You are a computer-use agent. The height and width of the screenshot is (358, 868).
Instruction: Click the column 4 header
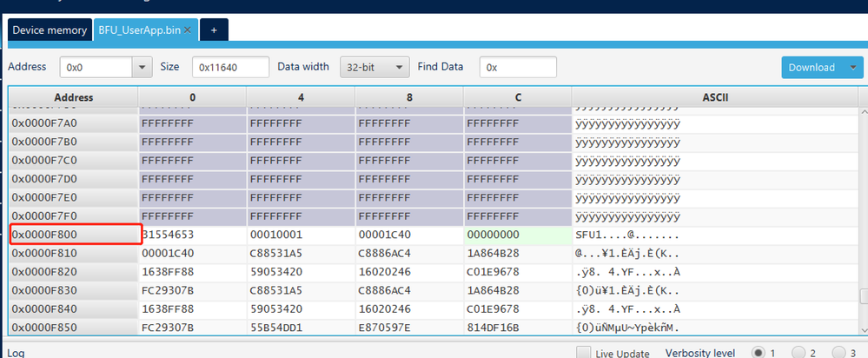[301, 97]
